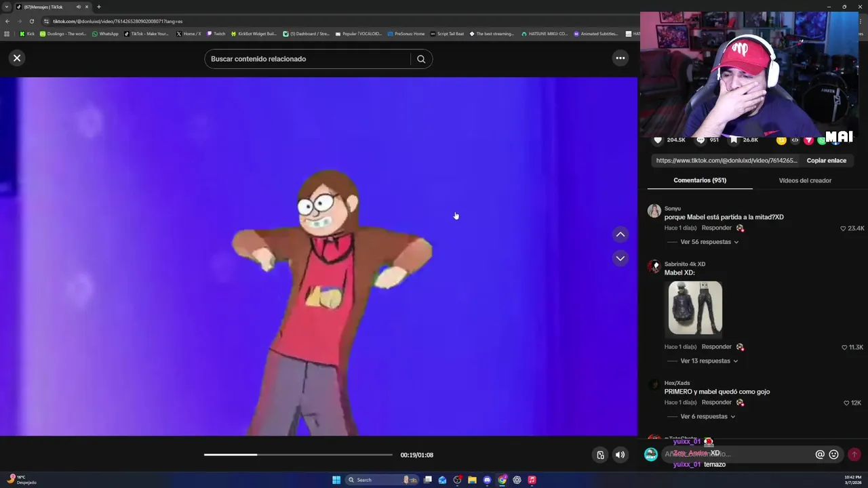Click the browser address bar URL
The image size is (868, 488).
[x=118, y=21]
